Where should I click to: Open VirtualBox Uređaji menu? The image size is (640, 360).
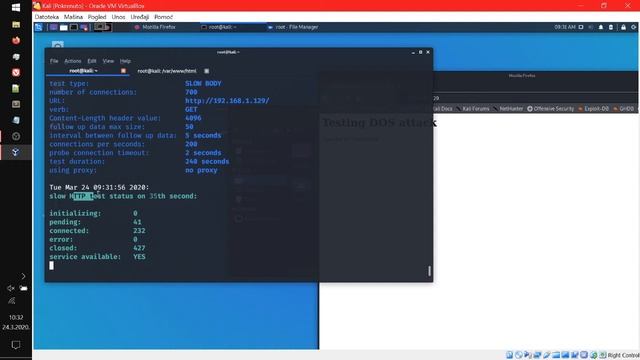click(x=140, y=17)
